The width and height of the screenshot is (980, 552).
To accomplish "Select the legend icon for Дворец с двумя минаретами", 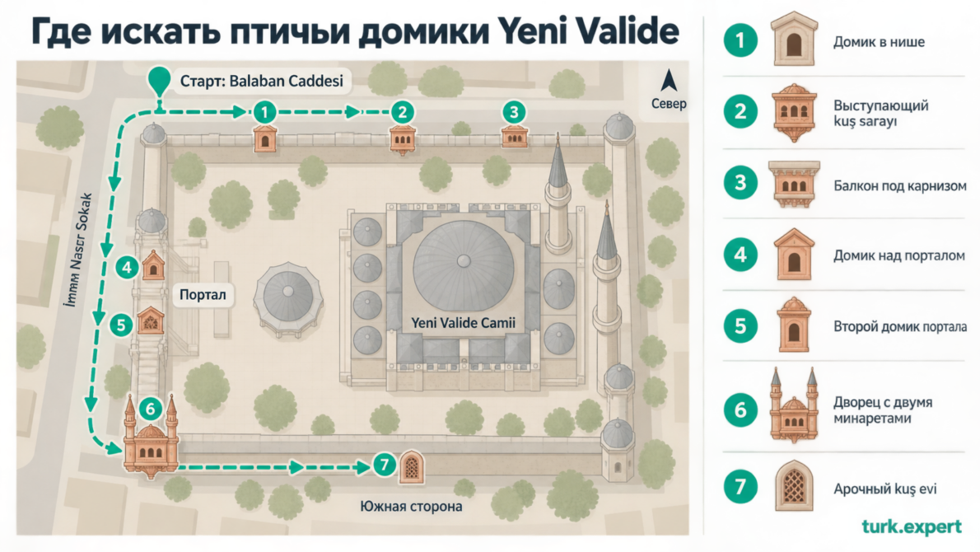I will pos(794,405).
